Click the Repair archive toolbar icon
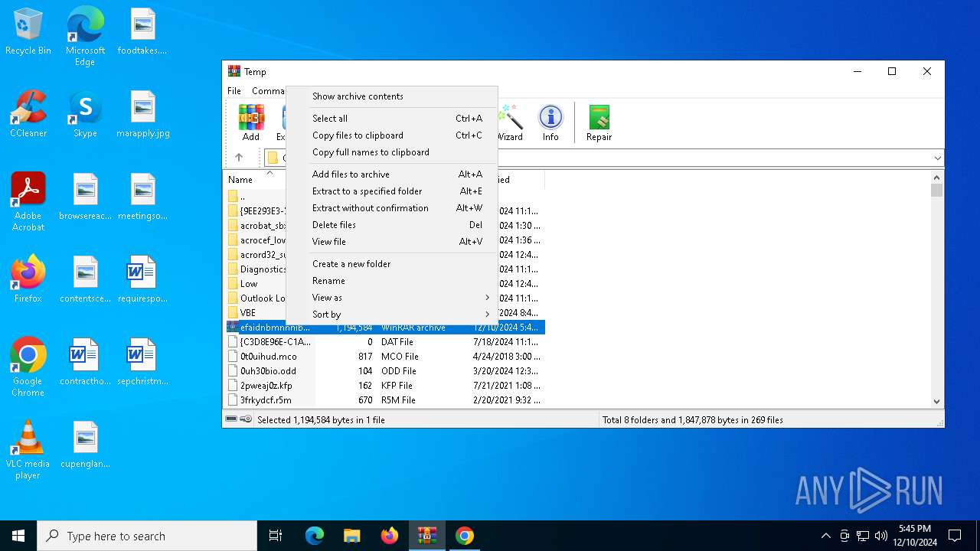Viewport: 980px width, 551px height. pyautogui.click(x=599, y=122)
